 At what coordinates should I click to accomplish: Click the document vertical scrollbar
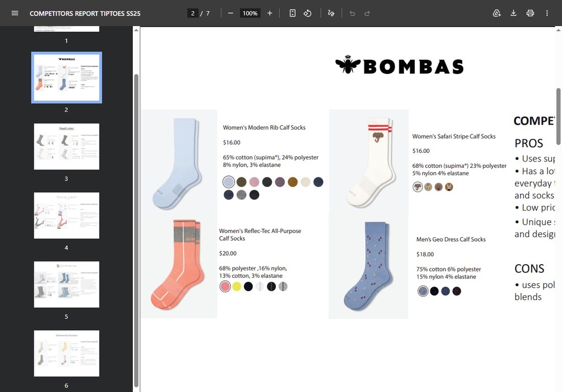pos(558,117)
